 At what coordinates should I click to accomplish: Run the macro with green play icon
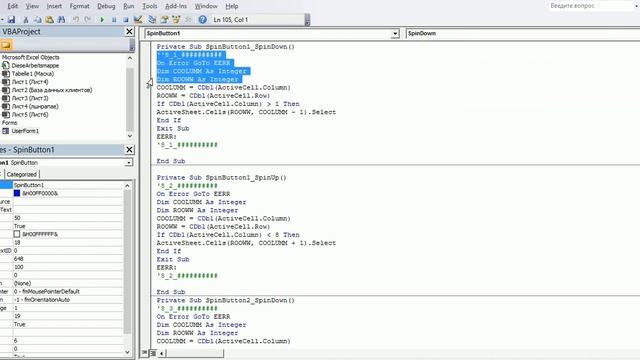tap(102, 20)
